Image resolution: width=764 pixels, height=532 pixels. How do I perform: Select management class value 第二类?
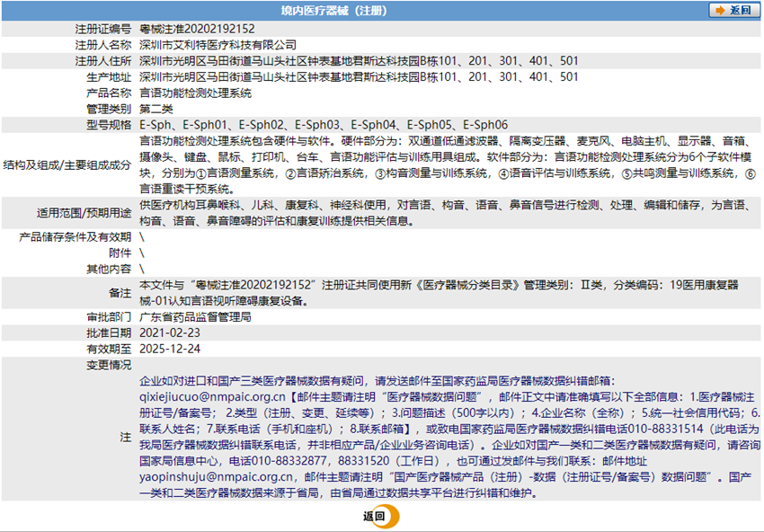155,109
